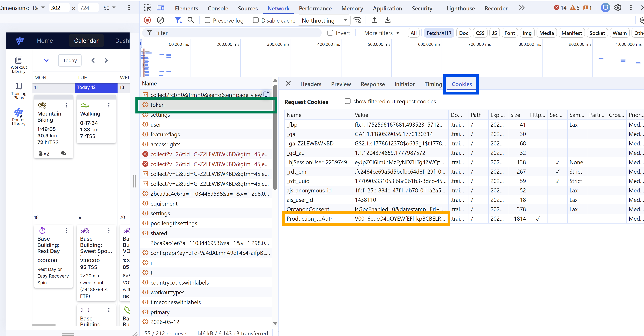Open Mountain Biking workout options menu

pyautogui.click(x=66, y=105)
